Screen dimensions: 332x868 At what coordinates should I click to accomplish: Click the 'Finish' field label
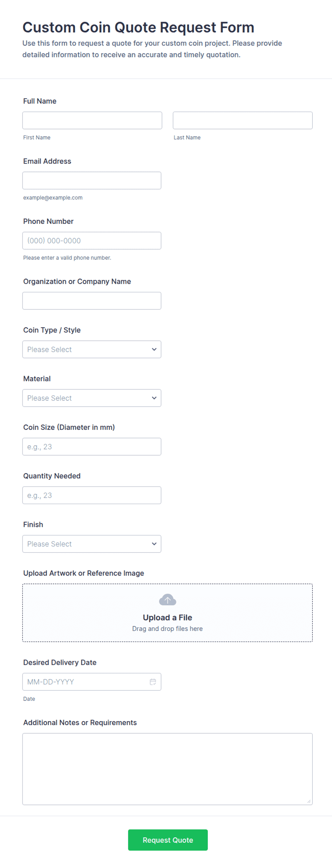[33, 525]
